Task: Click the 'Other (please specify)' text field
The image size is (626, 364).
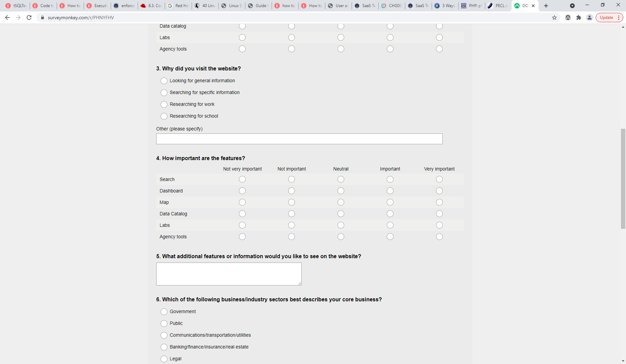Action: coord(299,139)
